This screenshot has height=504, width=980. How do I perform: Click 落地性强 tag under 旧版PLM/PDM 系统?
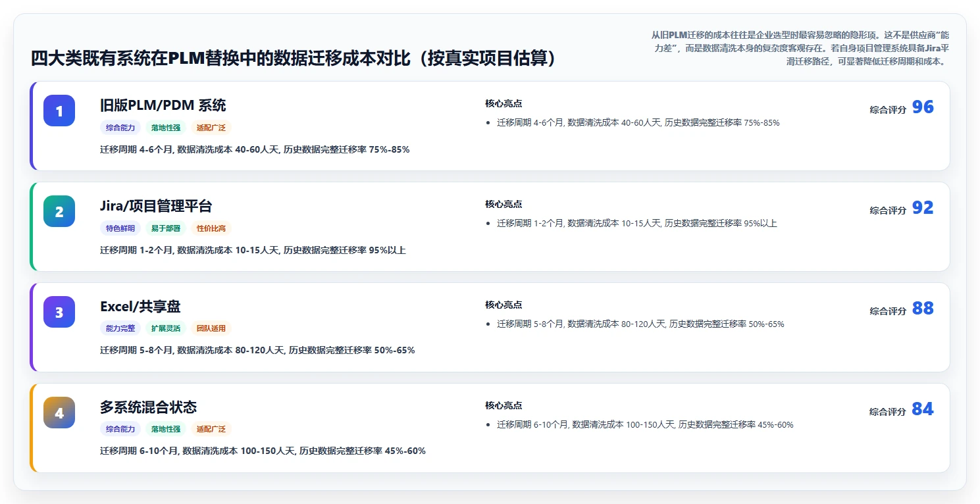click(166, 128)
